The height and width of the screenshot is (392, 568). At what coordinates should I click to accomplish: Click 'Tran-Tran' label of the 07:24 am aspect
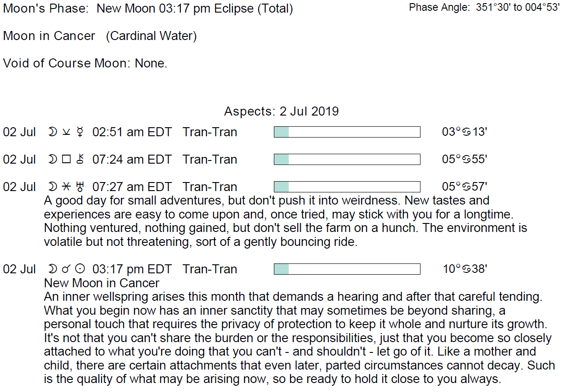click(210, 160)
